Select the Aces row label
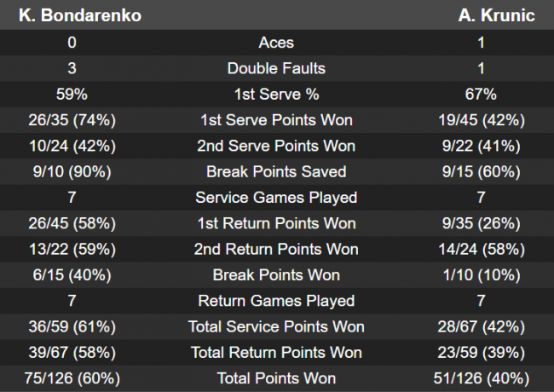 pos(276,43)
